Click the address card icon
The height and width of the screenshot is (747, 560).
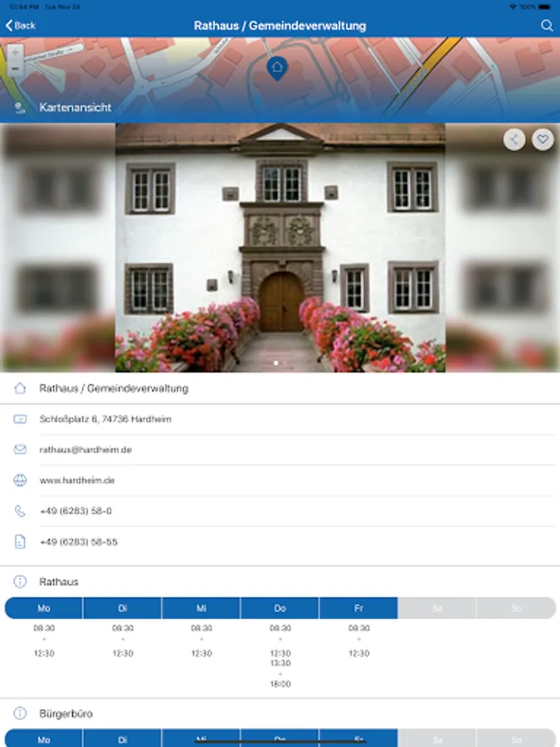pos(20,419)
